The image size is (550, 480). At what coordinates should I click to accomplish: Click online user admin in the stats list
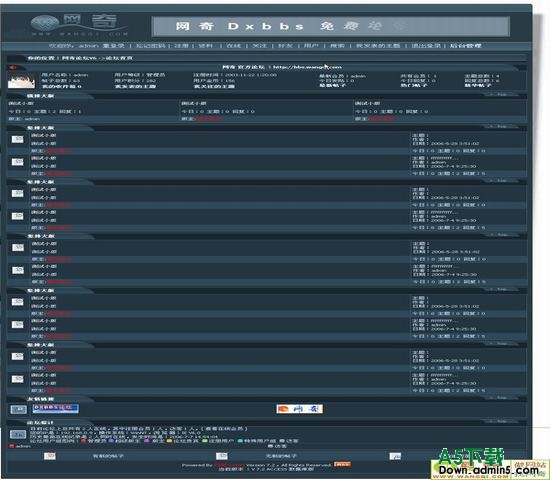(23, 446)
